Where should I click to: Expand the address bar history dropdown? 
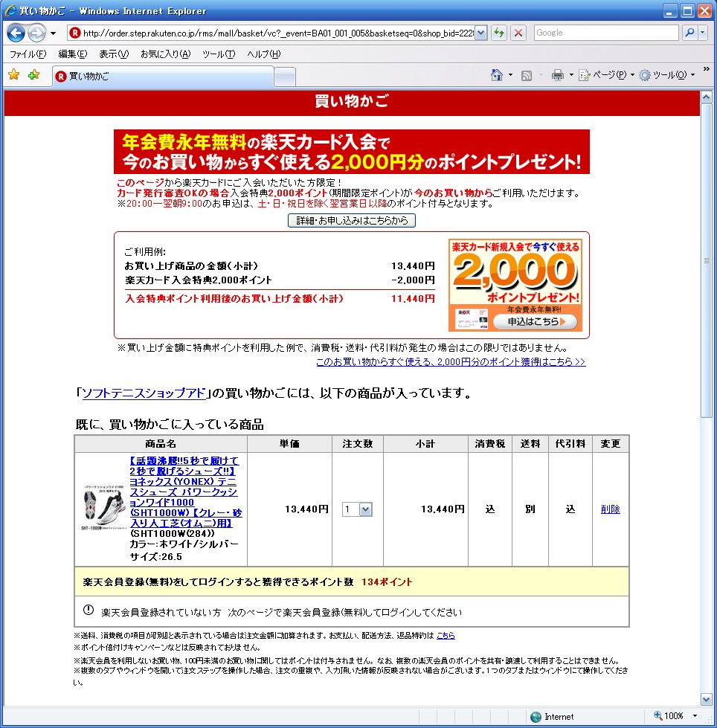[481, 33]
